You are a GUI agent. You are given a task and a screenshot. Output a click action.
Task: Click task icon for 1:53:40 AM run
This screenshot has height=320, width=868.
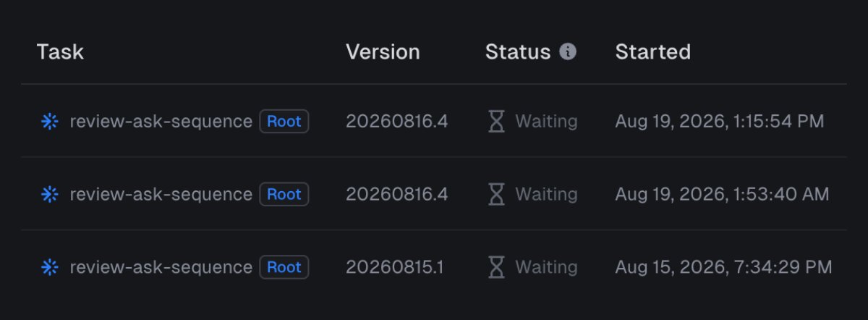coord(49,194)
